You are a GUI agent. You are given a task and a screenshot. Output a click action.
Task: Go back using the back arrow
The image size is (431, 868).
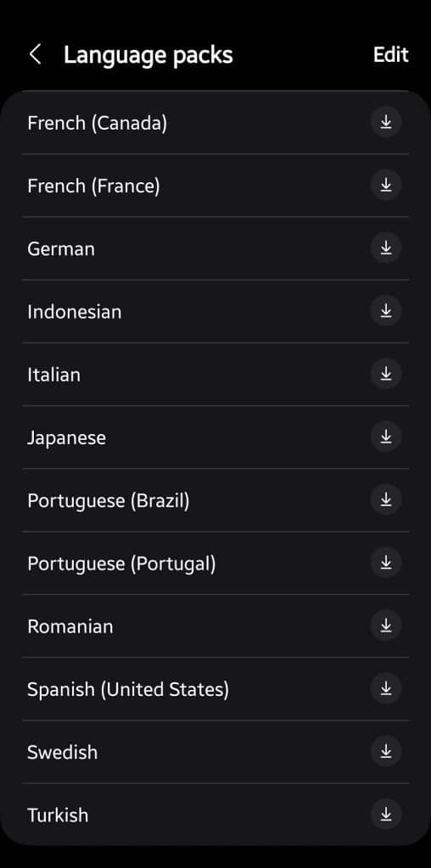tap(35, 55)
